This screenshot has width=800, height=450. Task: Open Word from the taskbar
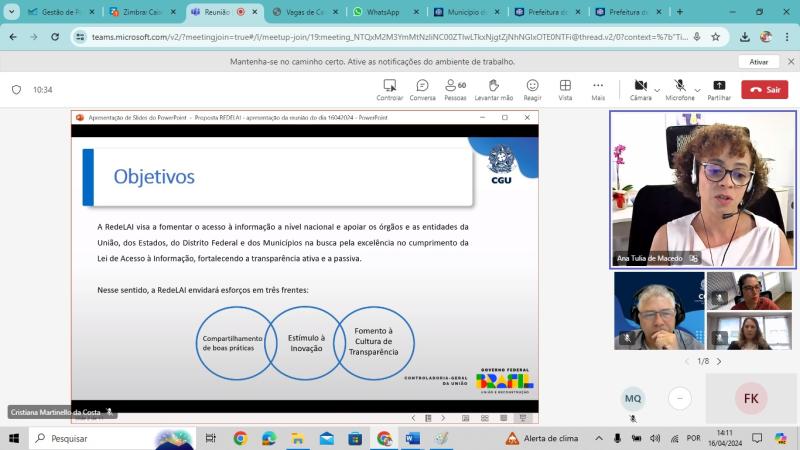tap(412, 438)
